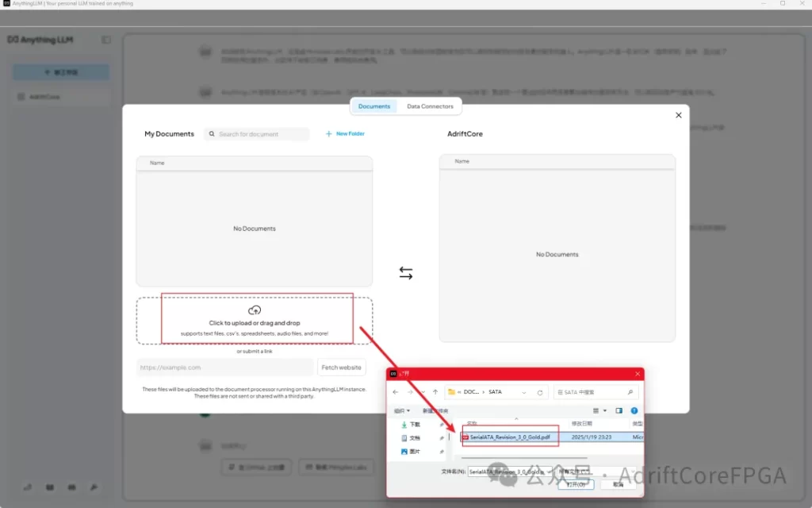Click the new folder button in file dialog toolbar
The image size is (812, 508).
[435, 410]
